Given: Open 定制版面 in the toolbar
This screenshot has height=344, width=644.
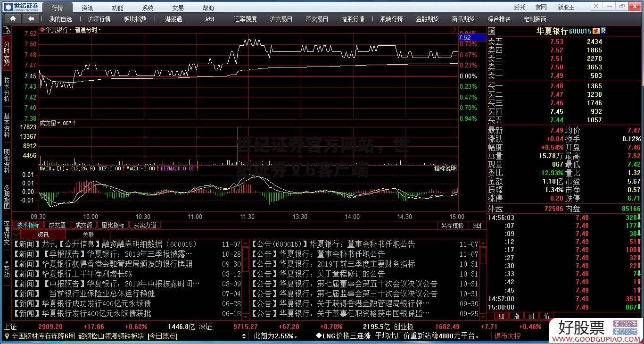Looking at the screenshot, I should (x=535, y=19).
